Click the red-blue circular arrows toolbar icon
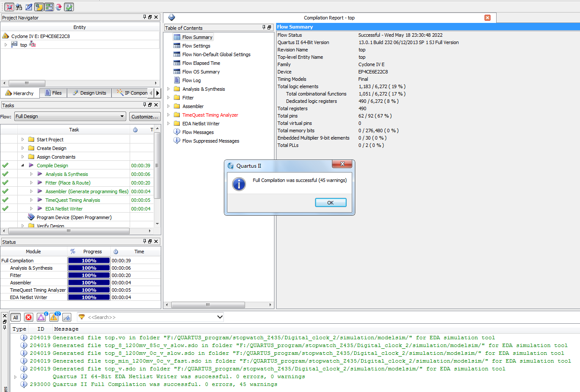The image size is (580, 392). pos(59,7)
